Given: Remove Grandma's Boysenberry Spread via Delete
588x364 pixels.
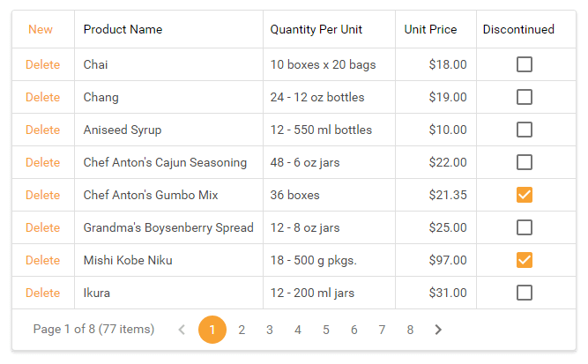Looking at the screenshot, I should click(43, 227).
